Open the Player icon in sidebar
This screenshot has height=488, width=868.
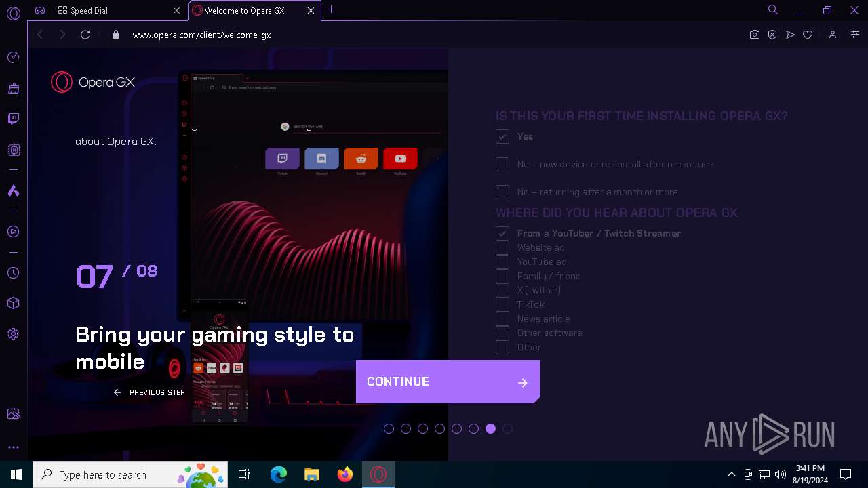coord(13,232)
